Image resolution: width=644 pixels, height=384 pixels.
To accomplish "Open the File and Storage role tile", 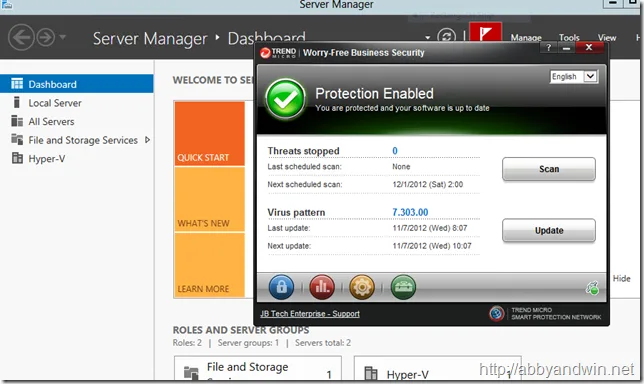I will [258, 369].
